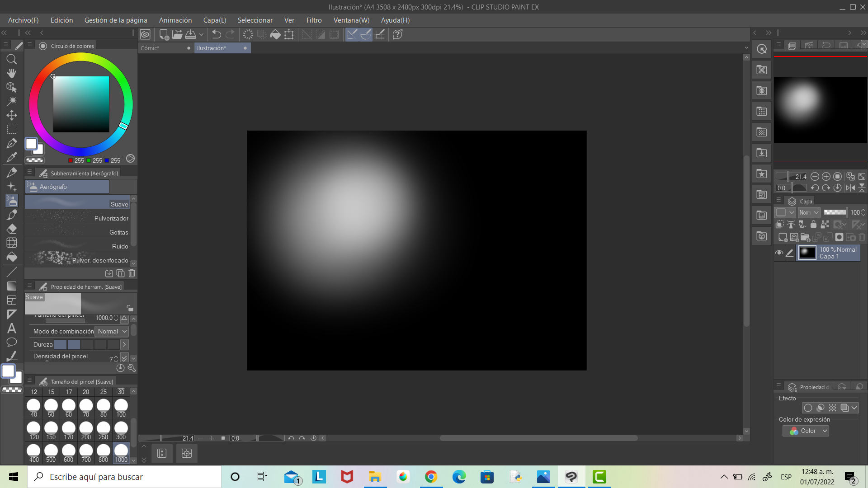Create a new raster layer
This screenshot has width=868, height=488.
[x=783, y=237]
